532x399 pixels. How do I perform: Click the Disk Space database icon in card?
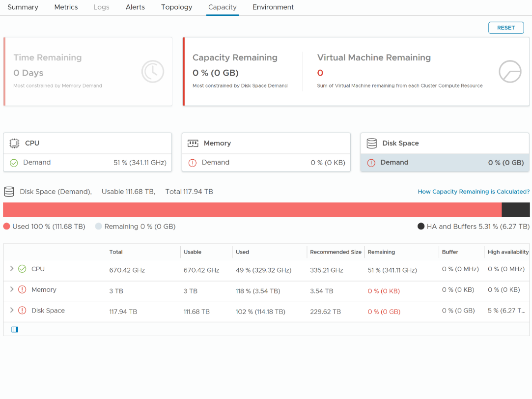tap(372, 143)
